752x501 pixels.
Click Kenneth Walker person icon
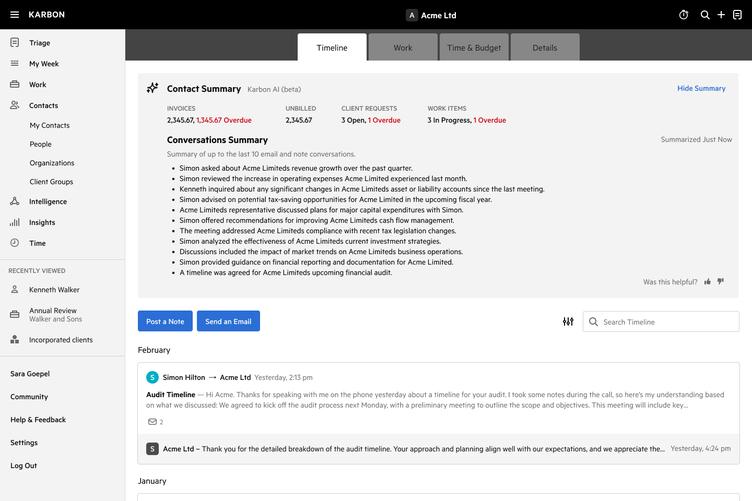[x=15, y=290]
